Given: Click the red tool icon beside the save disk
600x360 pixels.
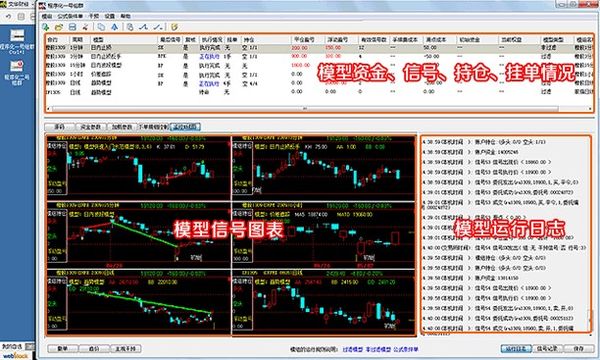Looking at the screenshot, I should click(85, 27).
